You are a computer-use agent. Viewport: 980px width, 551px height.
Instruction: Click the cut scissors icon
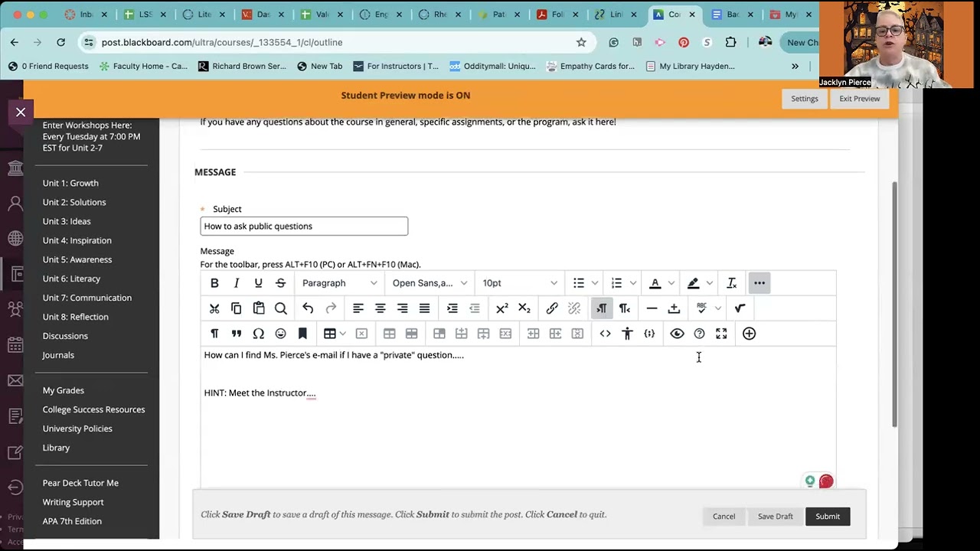coord(214,308)
